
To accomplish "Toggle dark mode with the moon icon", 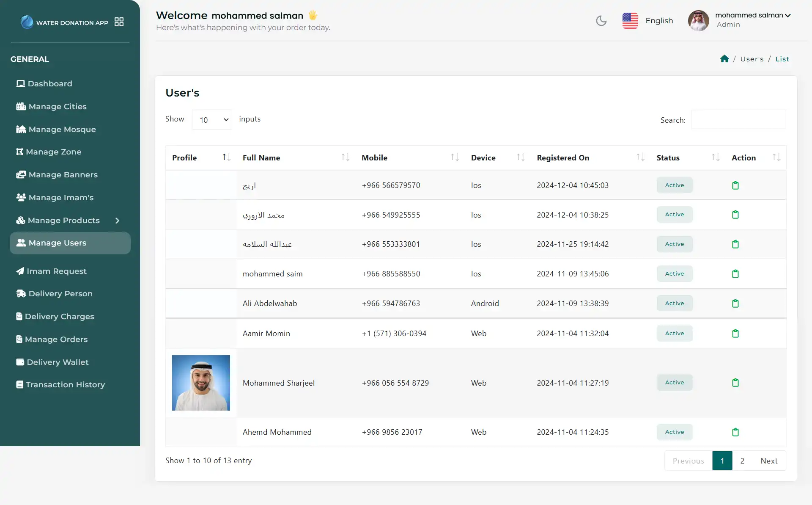I will click(601, 20).
